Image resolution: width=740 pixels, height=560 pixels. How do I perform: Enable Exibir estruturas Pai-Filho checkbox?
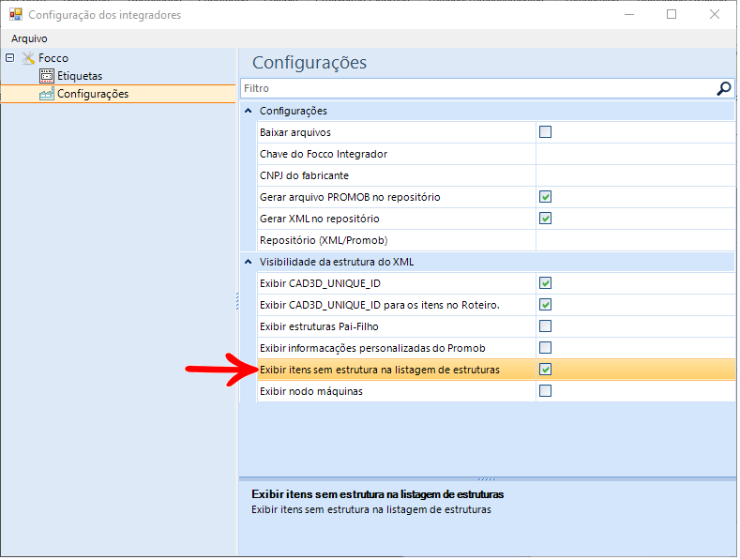pos(545,326)
